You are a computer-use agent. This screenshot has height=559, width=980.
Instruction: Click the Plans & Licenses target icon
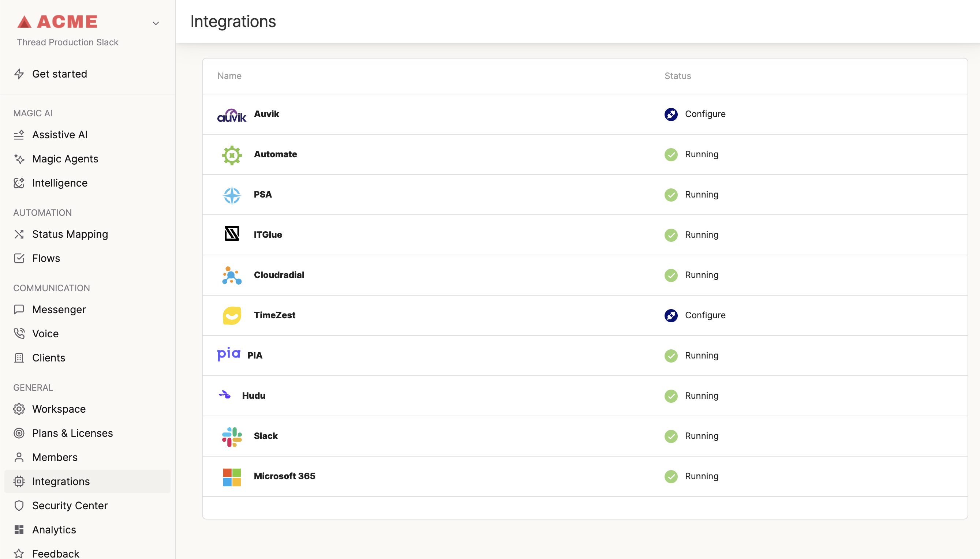[19, 433]
